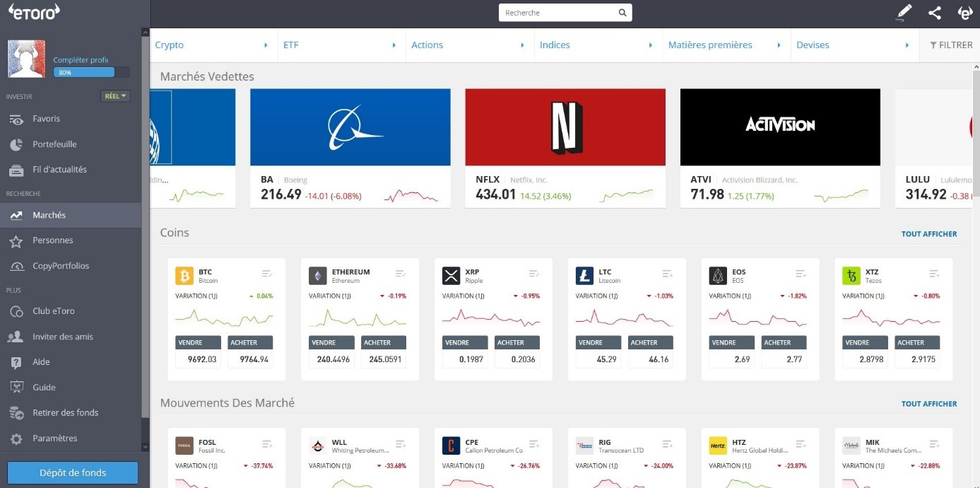The width and height of the screenshot is (980, 488).
Task: Open the REEL account dropdown
Action: click(114, 95)
